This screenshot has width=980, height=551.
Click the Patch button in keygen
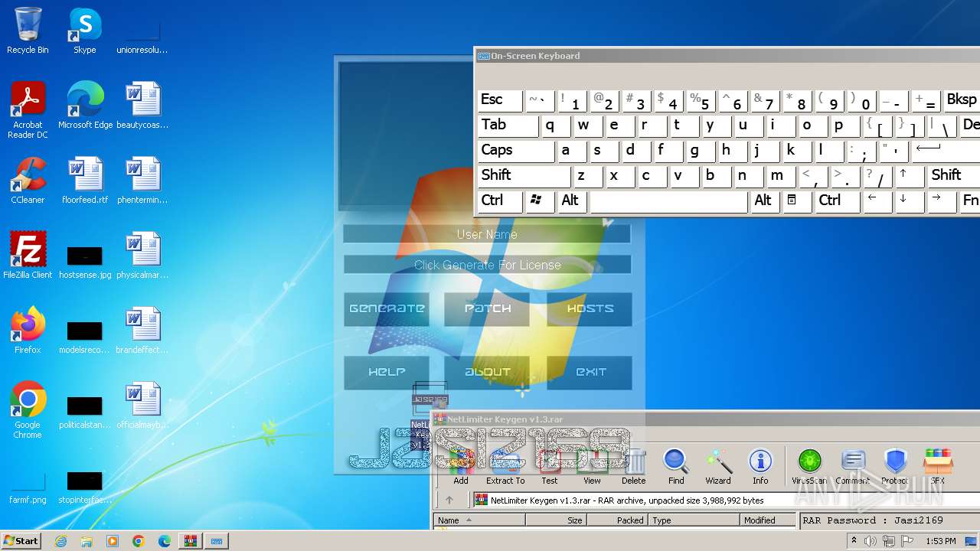coord(488,308)
